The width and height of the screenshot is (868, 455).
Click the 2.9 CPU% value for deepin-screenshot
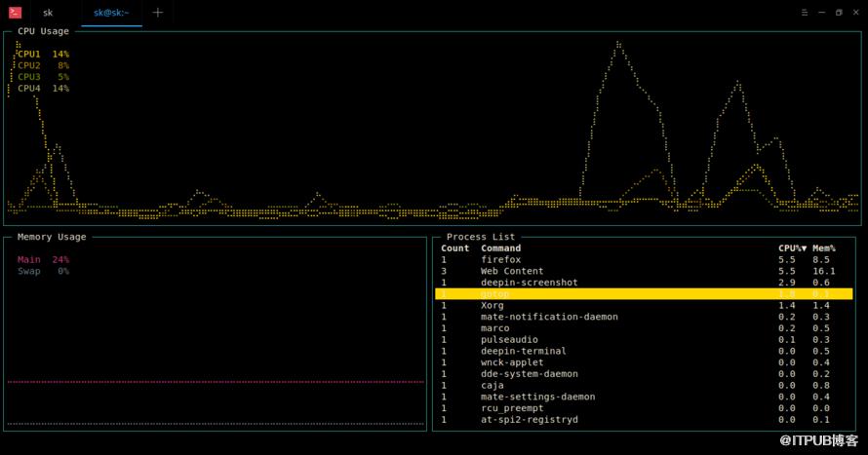[787, 283]
